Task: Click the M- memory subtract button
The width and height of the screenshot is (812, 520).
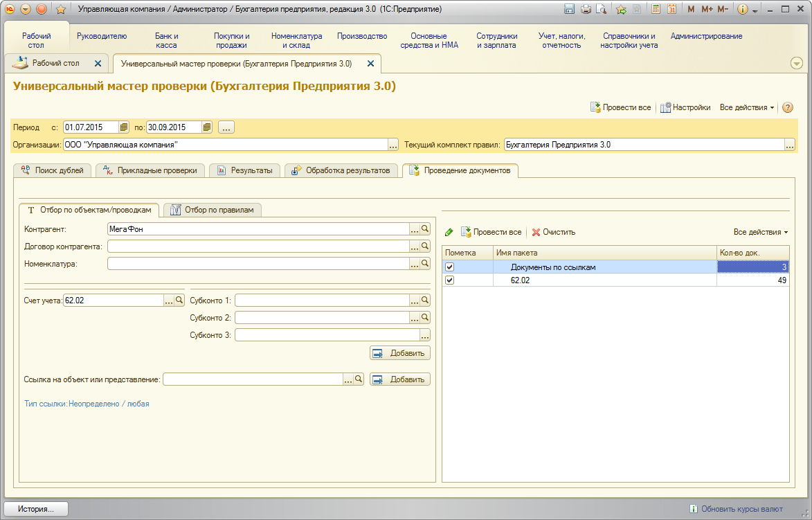Action: click(x=723, y=9)
